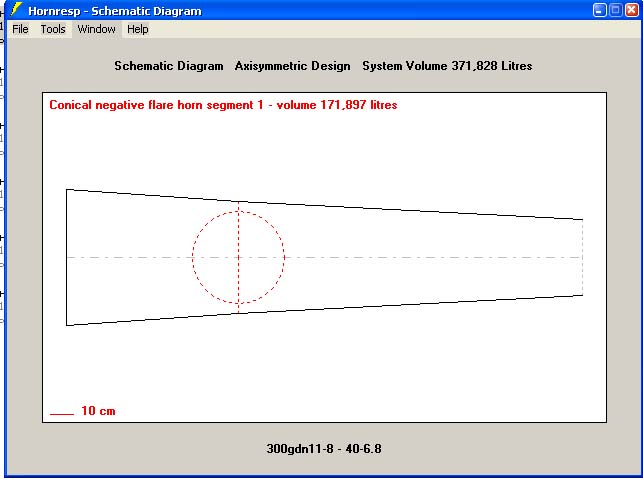Open the File menu
The height and width of the screenshot is (478, 643).
point(20,30)
